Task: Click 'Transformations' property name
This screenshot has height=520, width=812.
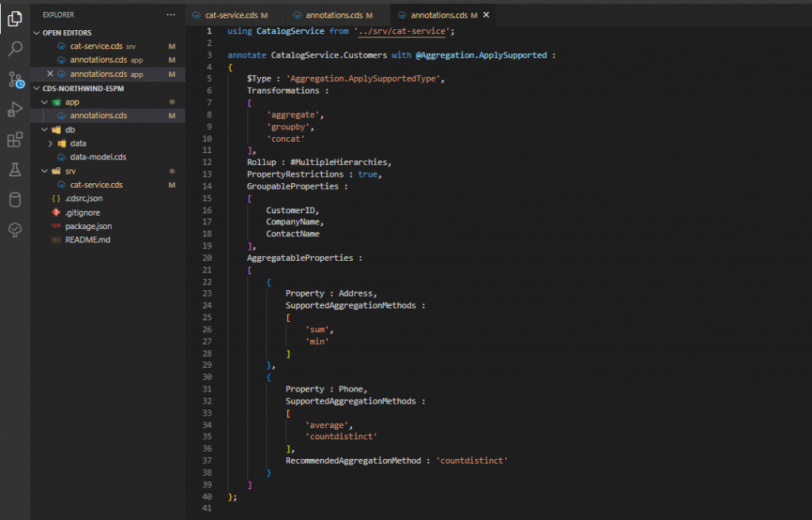Action: (x=283, y=90)
